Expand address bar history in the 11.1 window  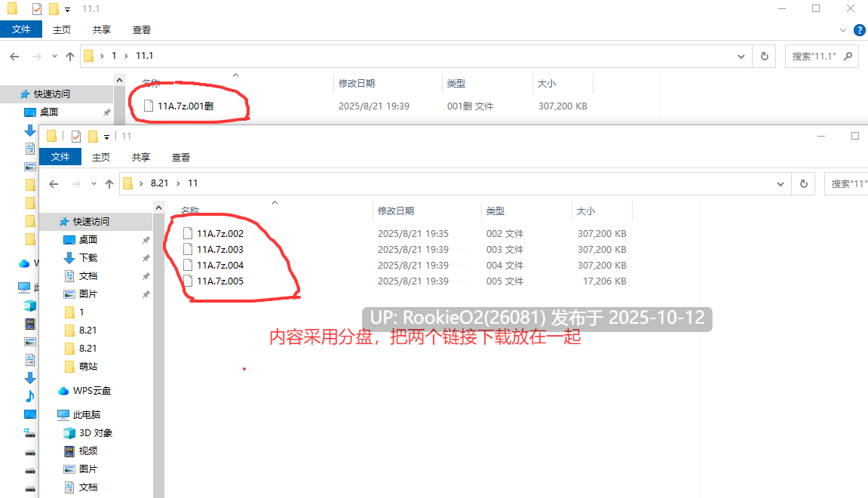tap(741, 57)
